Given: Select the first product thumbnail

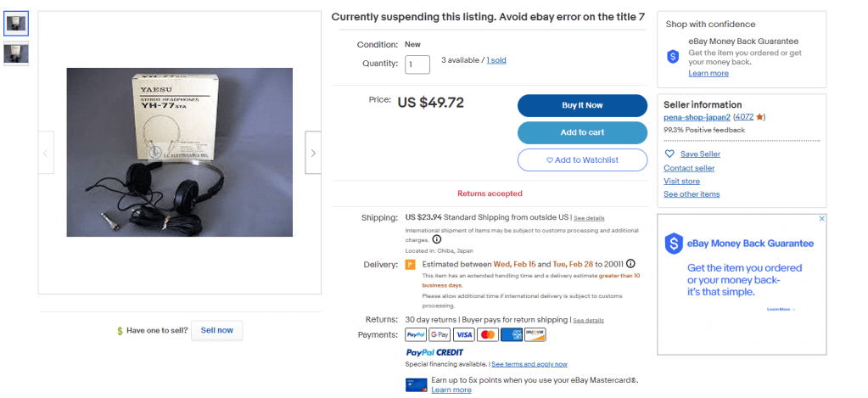Looking at the screenshot, I should click(x=16, y=24).
